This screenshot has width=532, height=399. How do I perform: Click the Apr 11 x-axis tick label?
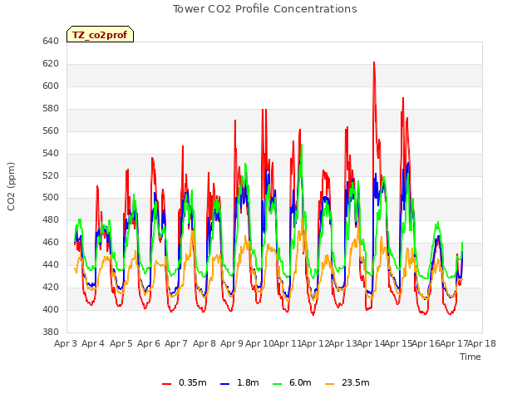click(x=288, y=344)
